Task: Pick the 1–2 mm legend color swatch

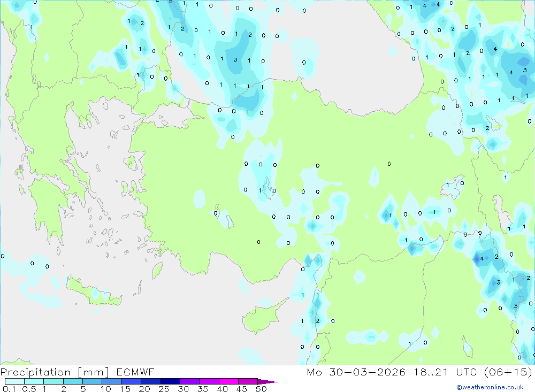Action: (53, 381)
